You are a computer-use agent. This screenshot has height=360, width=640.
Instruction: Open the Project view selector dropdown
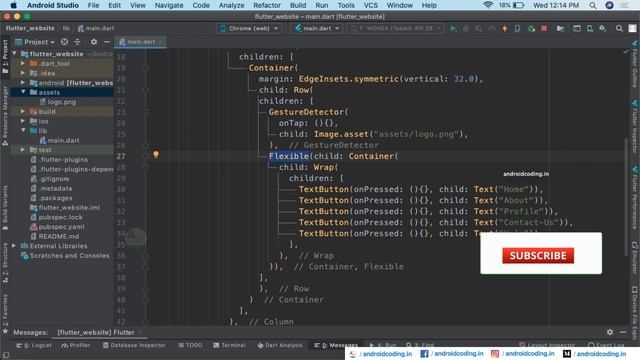tap(35, 42)
